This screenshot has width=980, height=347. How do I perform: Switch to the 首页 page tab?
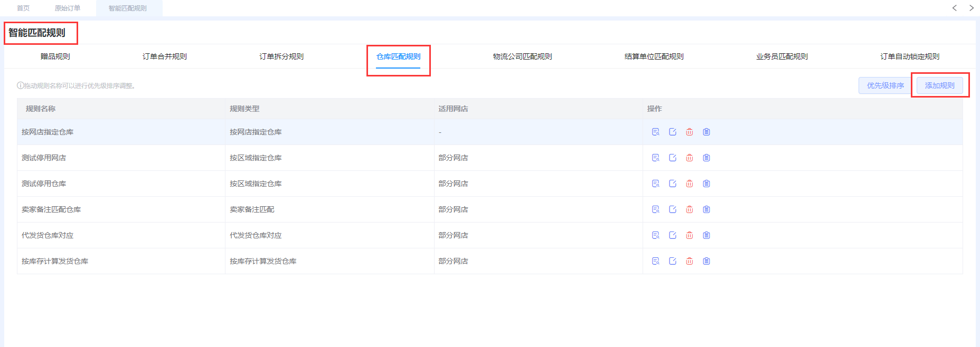pyautogui.click(x=23, y=8)
